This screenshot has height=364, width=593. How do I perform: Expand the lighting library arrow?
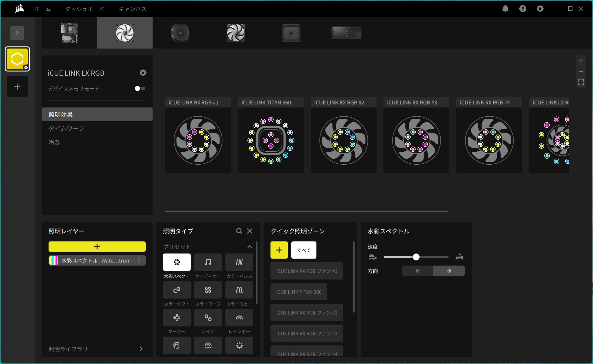tap(141, 349)
